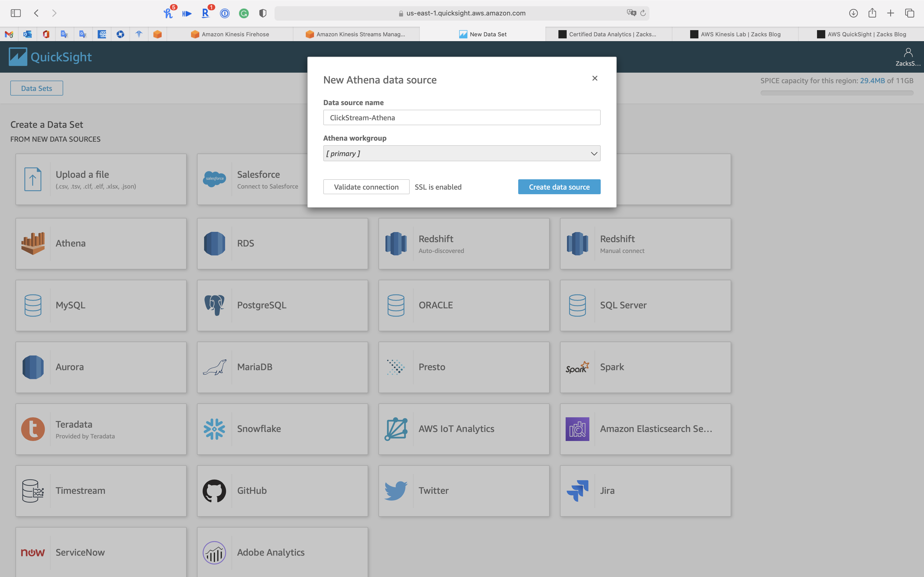Open the Athena workgroup dropdown
924x577 pixels.
[x=461, y=154]
